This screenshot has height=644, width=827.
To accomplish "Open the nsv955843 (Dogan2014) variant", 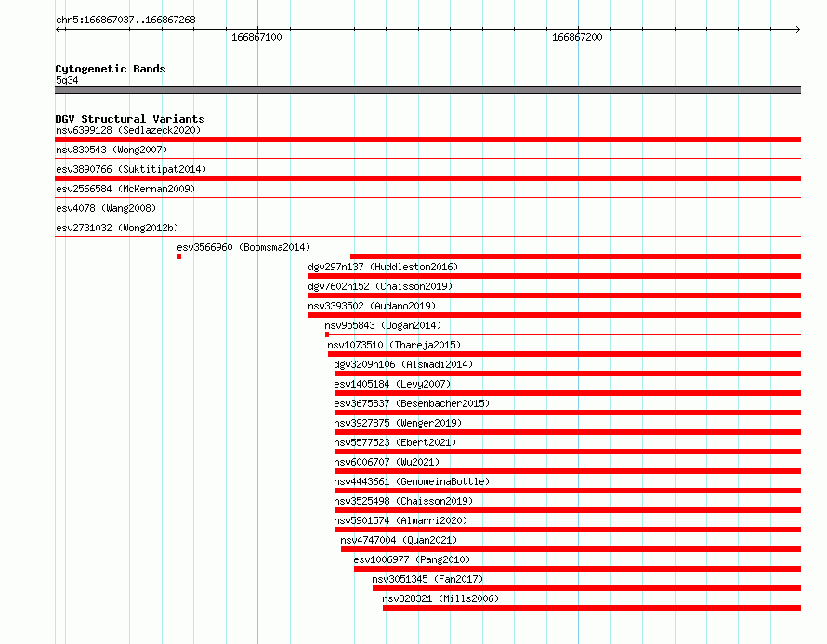I will click(x=383, y=325).
